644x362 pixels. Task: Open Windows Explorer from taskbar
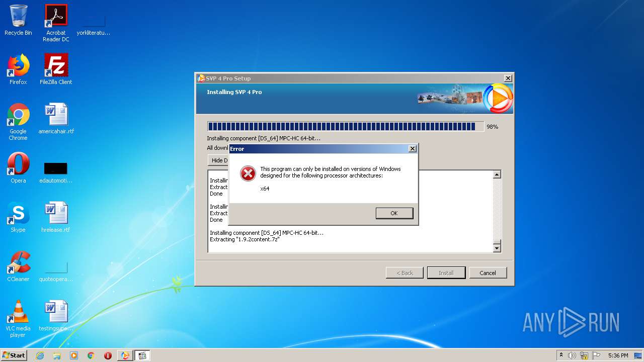57,355
